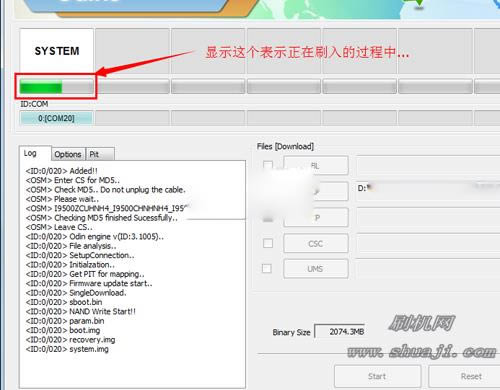Click the log line 'system.img'
Viewport: 500px width, 390px height.
pyautogui.click(x=67, y=349)
